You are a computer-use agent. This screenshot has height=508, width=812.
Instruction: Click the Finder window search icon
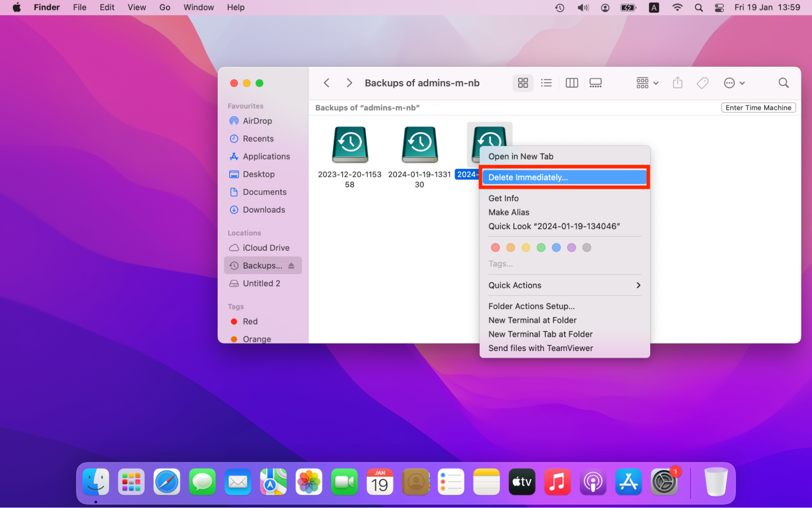[x=784, y=83]
